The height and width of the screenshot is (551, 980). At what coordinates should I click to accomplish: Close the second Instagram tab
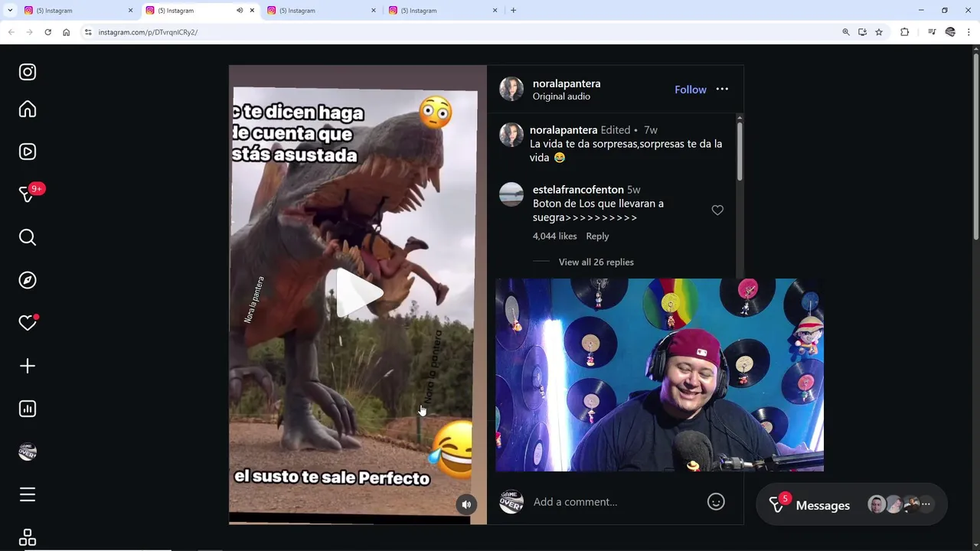pyautogui.click(x=252, y=11)
